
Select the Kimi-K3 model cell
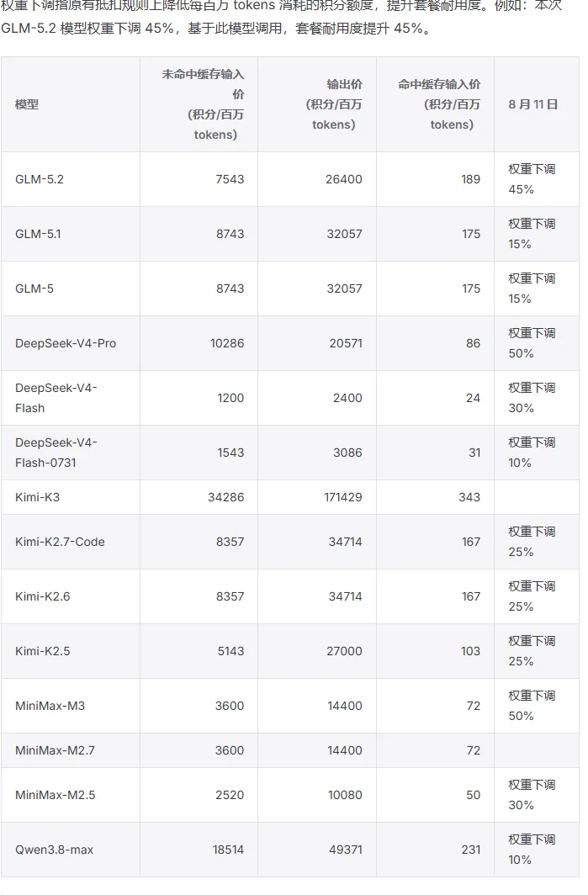pyautogui.click(x=70, y=497)
